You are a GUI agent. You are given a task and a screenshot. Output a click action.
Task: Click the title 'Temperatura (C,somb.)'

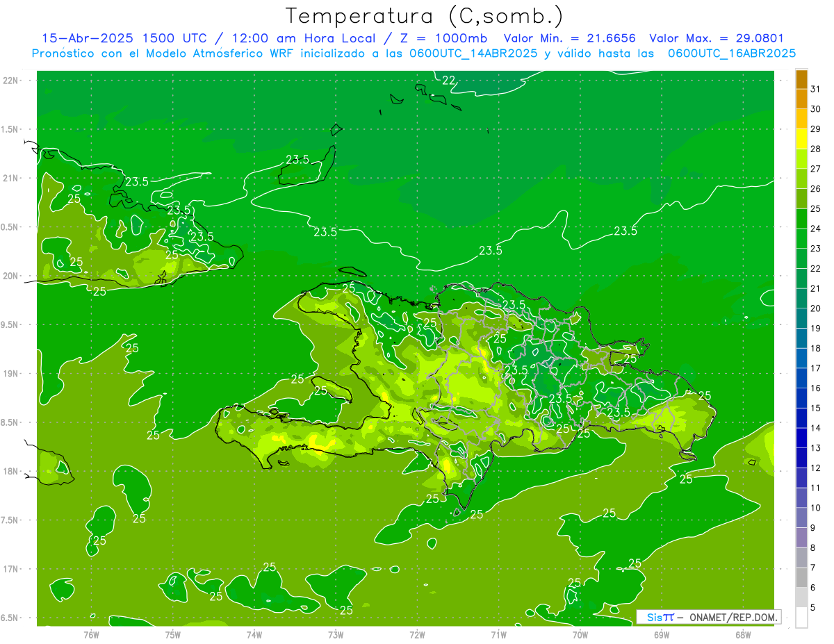click(425, 16)
